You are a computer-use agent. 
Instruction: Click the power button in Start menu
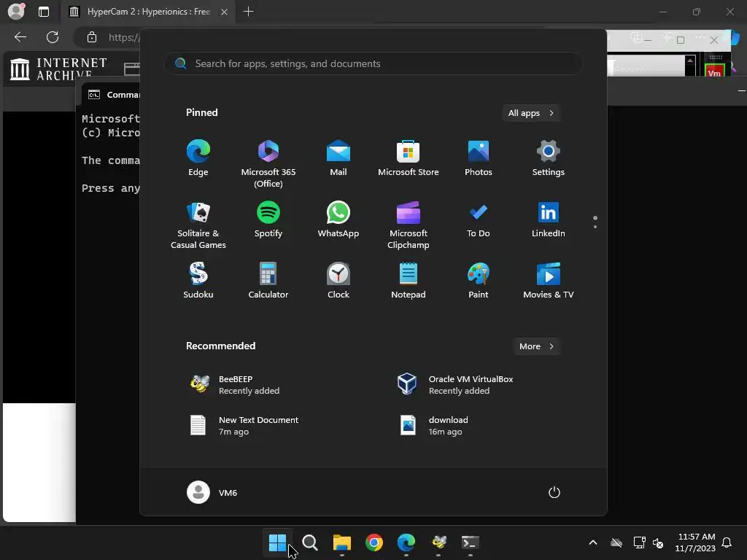[x=554, y=492]
